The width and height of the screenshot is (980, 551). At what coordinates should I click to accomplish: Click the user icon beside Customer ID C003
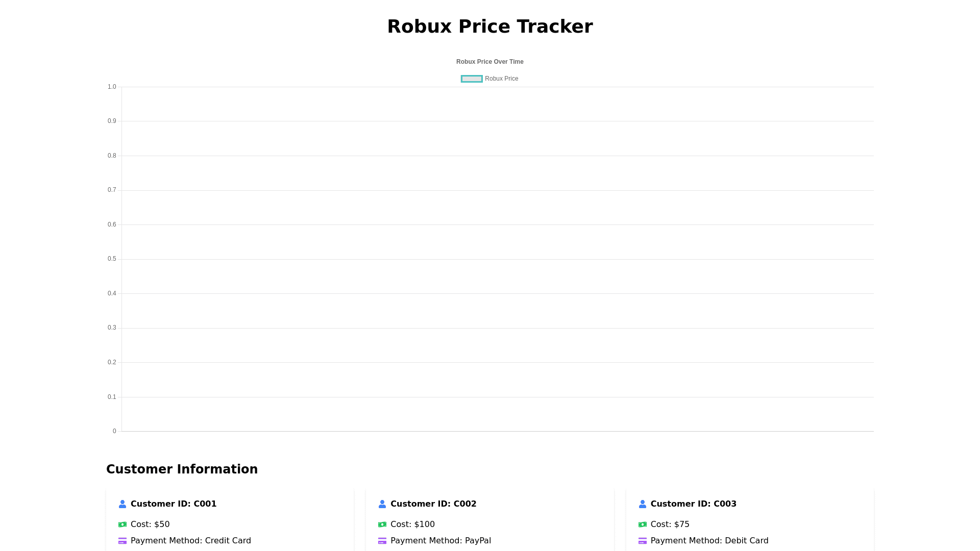point(643,504)
